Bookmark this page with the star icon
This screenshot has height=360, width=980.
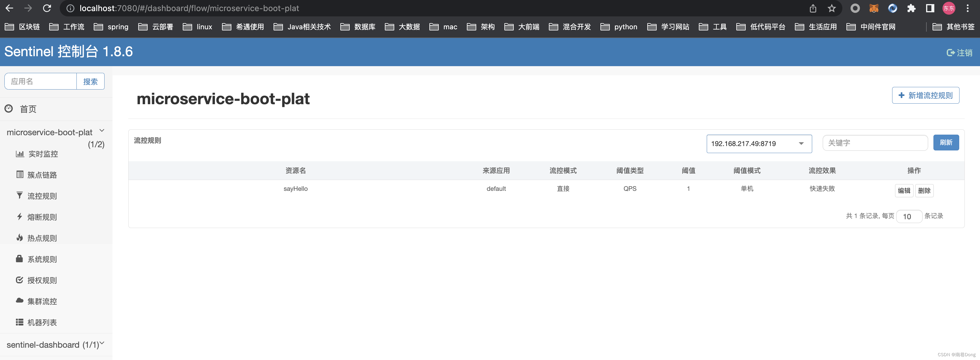click(832, 8)
